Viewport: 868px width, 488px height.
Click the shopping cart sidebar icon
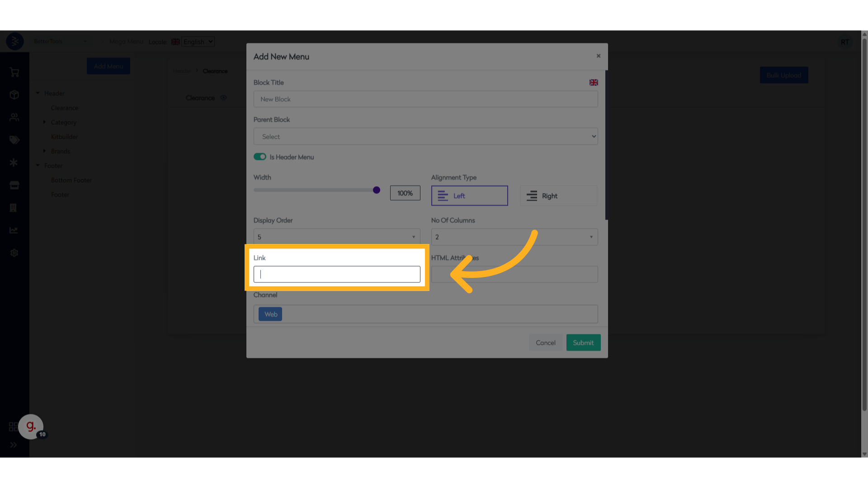(x=14, y=72)
